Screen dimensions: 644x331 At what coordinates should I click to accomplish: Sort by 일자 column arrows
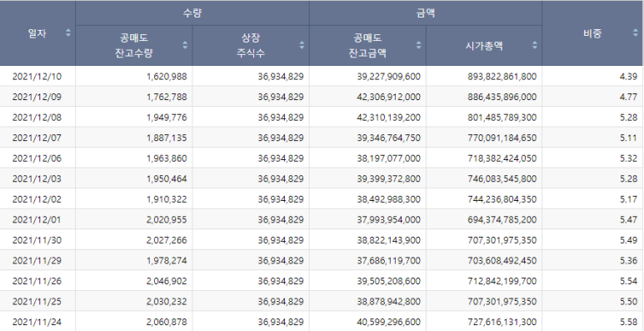(x=68, y=33)
